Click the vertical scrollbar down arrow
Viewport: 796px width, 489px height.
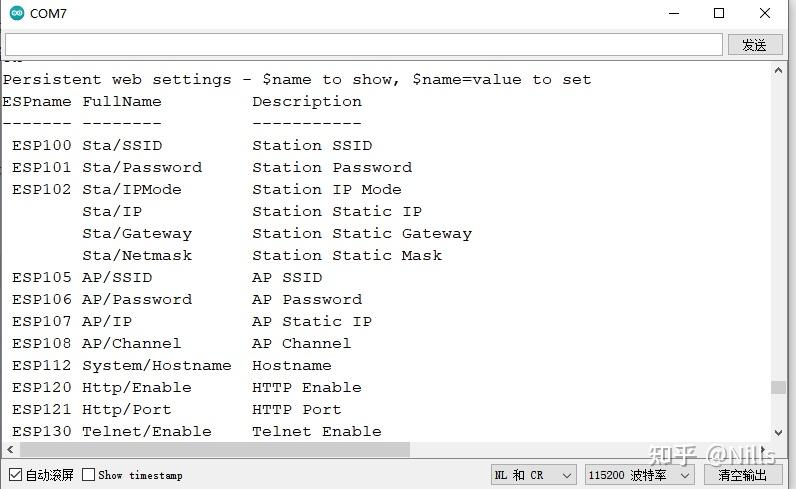coord(778,433)
